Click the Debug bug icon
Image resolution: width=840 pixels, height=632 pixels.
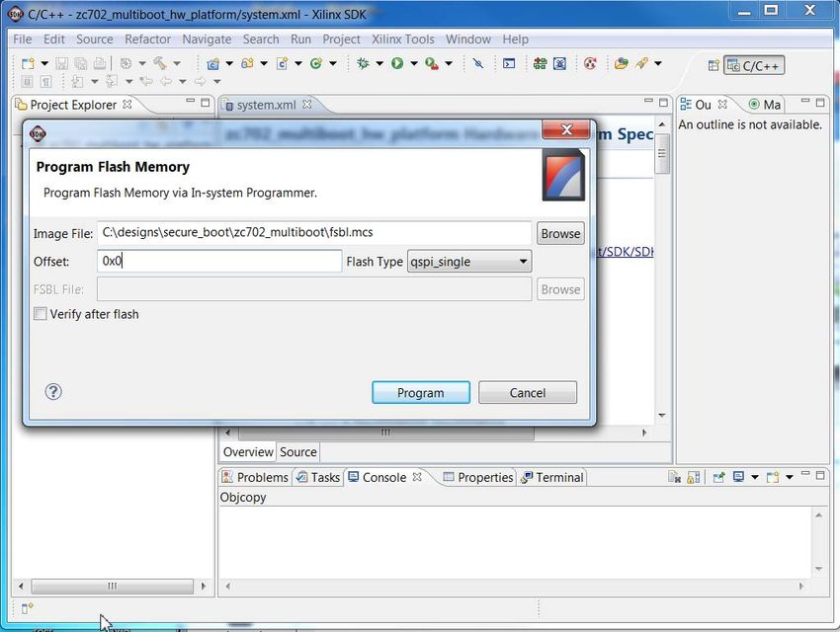tap(363, 63)
